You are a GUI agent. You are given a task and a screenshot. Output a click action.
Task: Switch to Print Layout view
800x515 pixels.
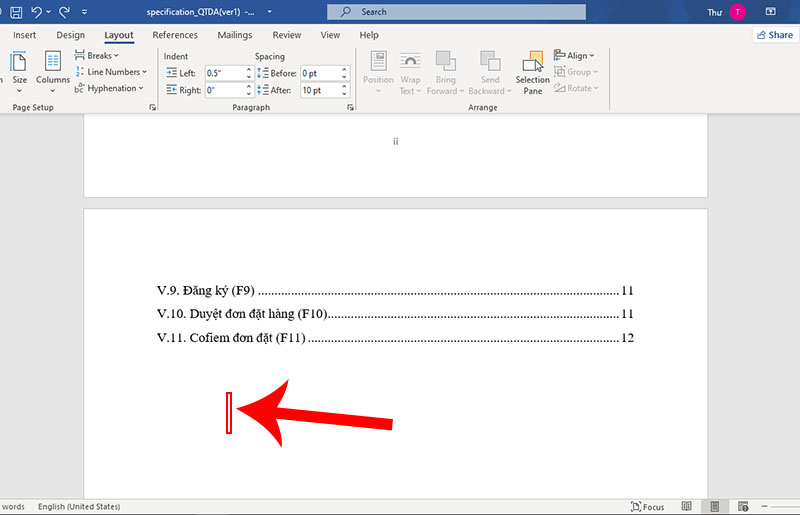[x=715, y=506]
